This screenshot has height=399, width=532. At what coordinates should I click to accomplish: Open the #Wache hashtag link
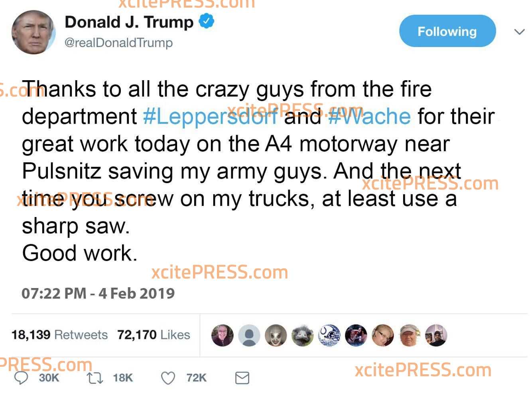pos(369,117)
